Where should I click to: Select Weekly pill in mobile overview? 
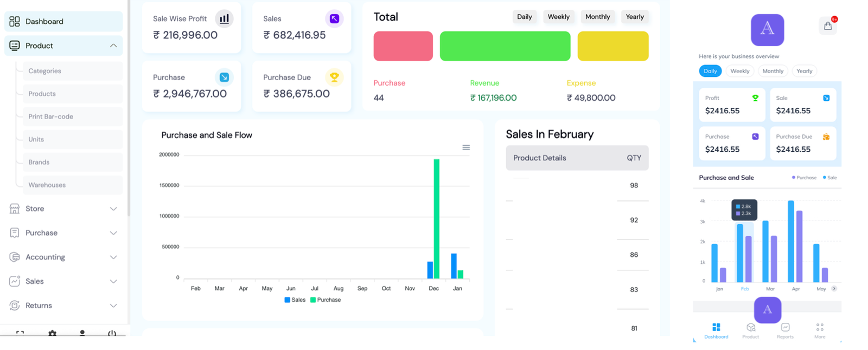[x=740, y=71]
